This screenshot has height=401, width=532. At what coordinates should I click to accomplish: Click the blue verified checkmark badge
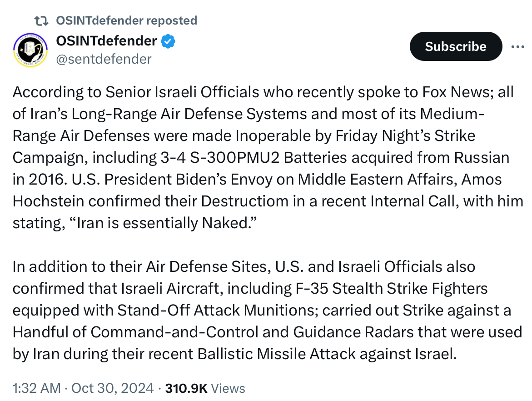pyautogui.click(x=169, y=41)
